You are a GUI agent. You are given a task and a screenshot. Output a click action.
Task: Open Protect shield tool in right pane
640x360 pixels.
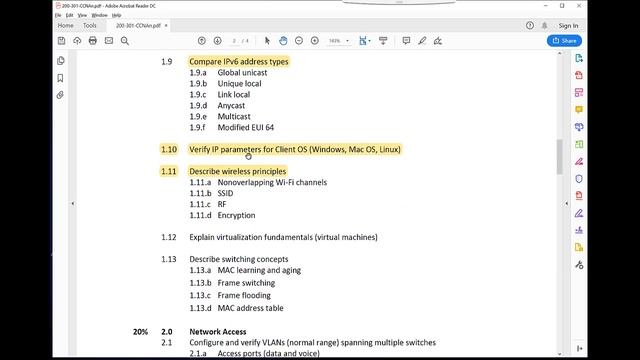(579, 179)
